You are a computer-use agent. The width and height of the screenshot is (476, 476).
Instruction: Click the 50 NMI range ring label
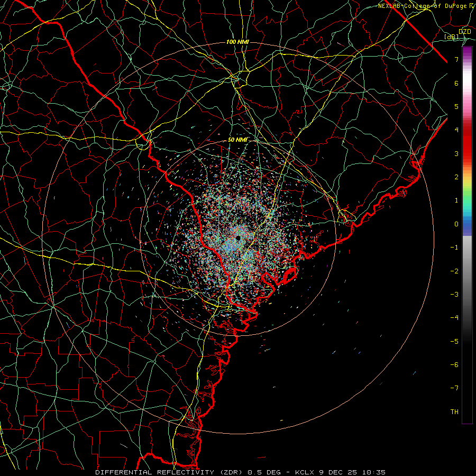tap(237, 140)
